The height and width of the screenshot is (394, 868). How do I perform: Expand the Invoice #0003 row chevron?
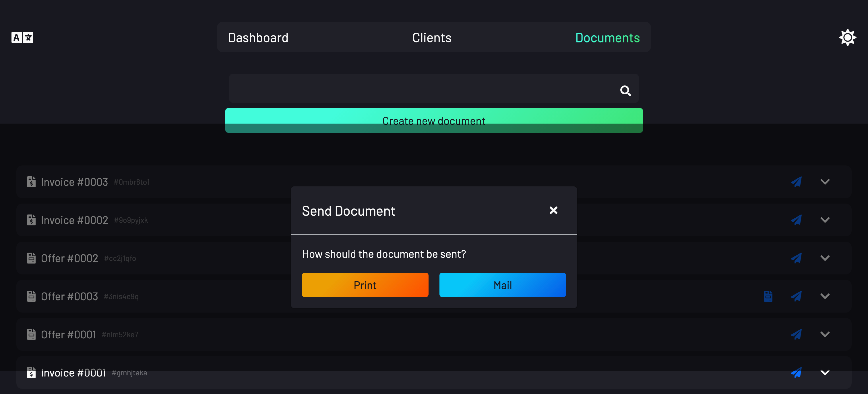pos(825,182)
